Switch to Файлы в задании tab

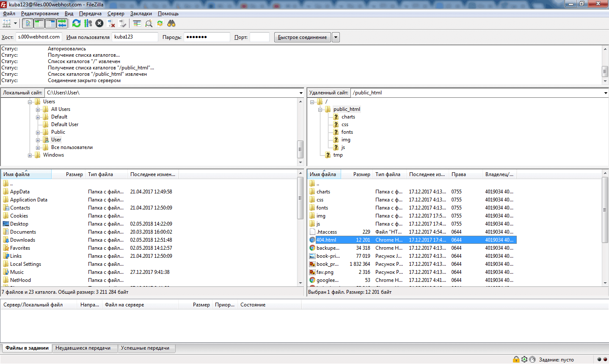tap(27, 348)
